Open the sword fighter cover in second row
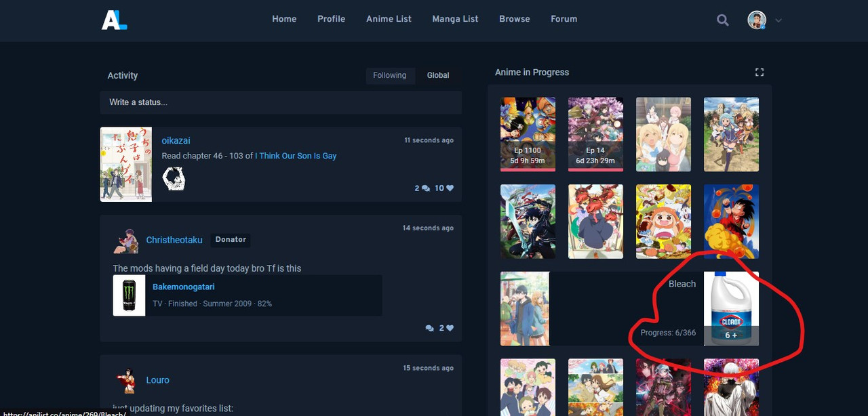 pos(528,222)
